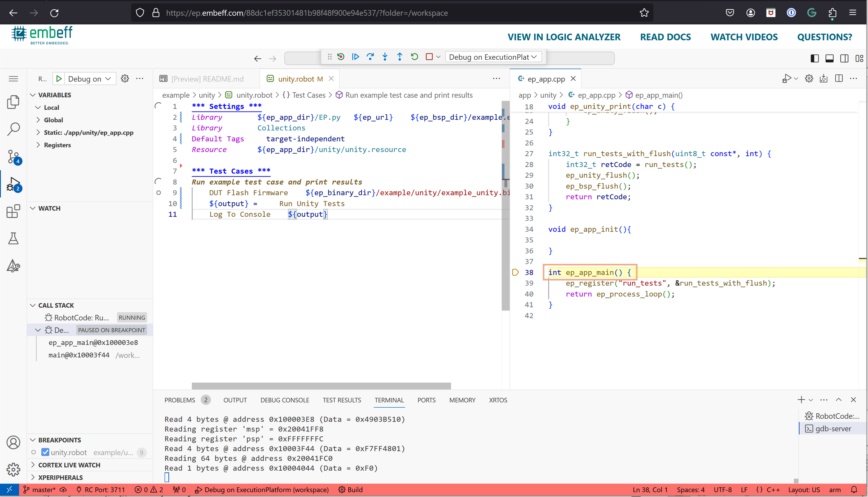Bookmark page with star icon
The width and height of the screenshot is (868, 497).
pyautogui.click(x=644, y=13)
